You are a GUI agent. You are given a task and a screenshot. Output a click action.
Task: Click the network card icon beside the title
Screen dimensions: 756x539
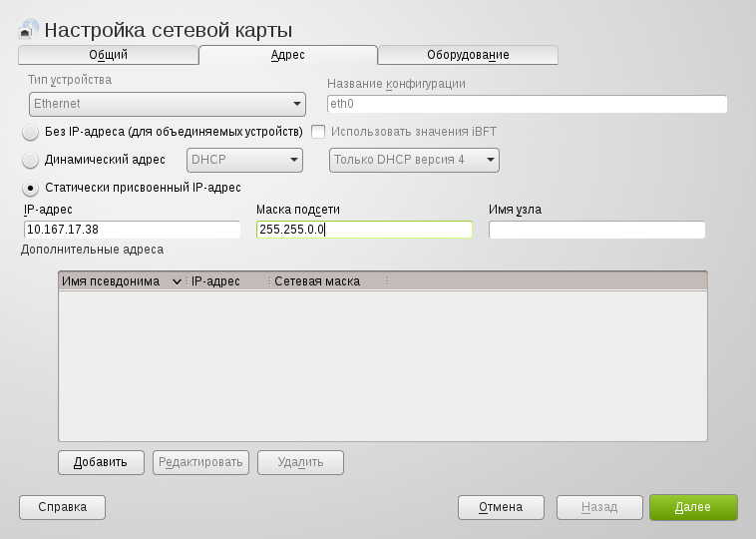[29, 30]
